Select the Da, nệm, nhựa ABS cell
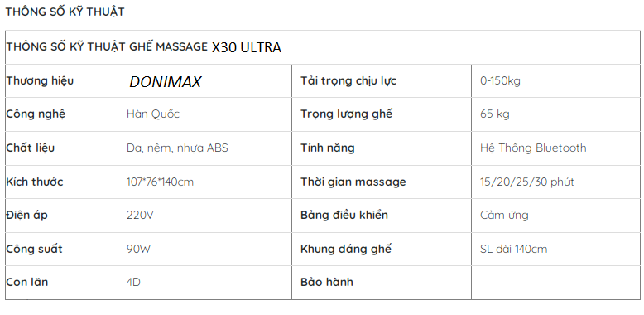The width and height of the screenshot is (644, 315). pos(204,148)
